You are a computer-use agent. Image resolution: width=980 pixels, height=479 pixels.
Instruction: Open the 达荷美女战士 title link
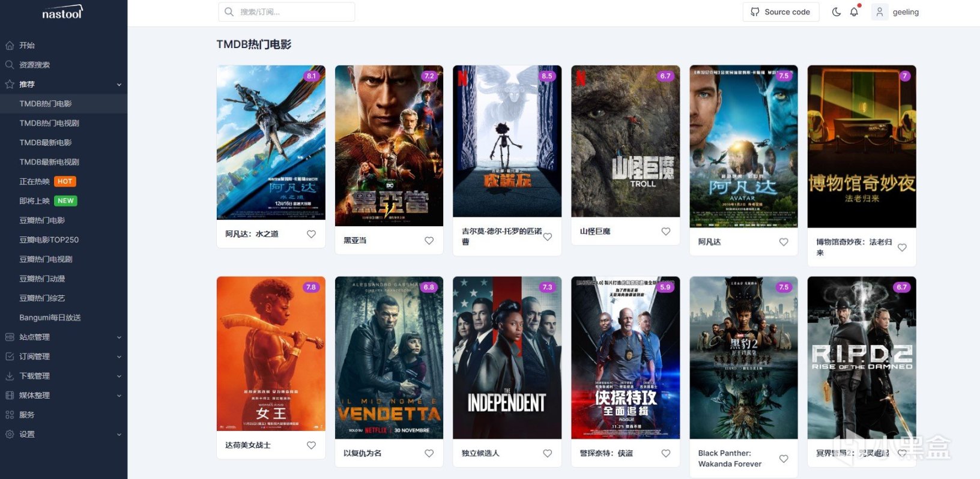click(x=248, y=445)
